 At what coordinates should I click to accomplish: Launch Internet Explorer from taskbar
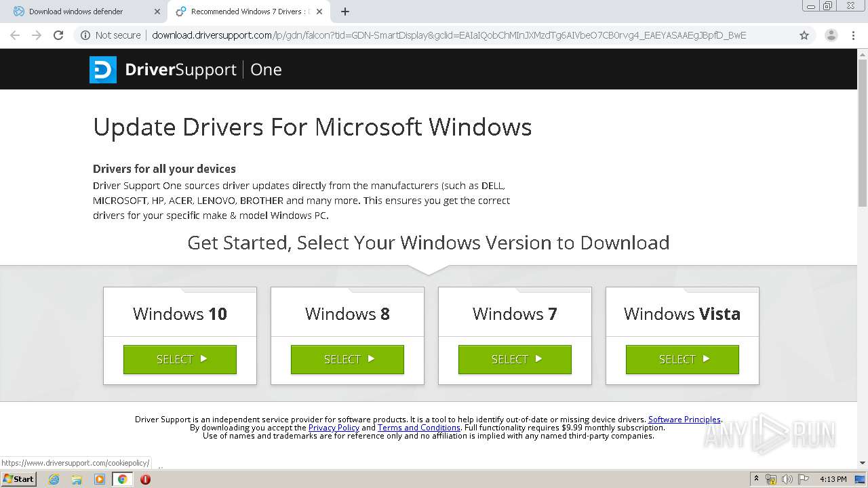(x=54, y=479)
